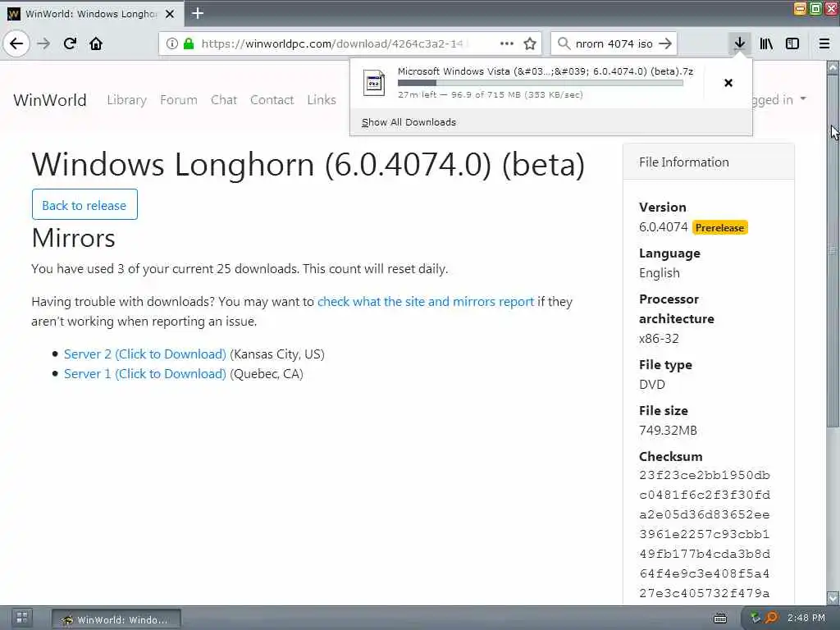Show site information via the info icon
840x630 pixels.
pyautogui.click(x=172, y=43)
